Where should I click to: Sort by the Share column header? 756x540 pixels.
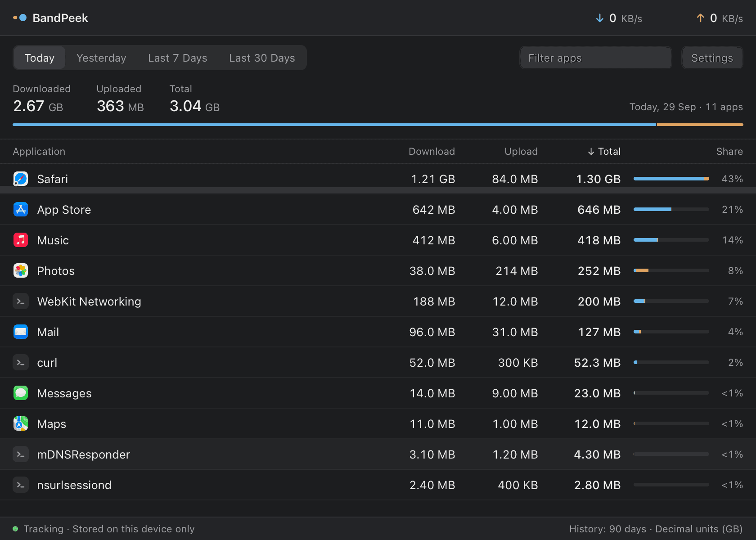tap(729, 152)
